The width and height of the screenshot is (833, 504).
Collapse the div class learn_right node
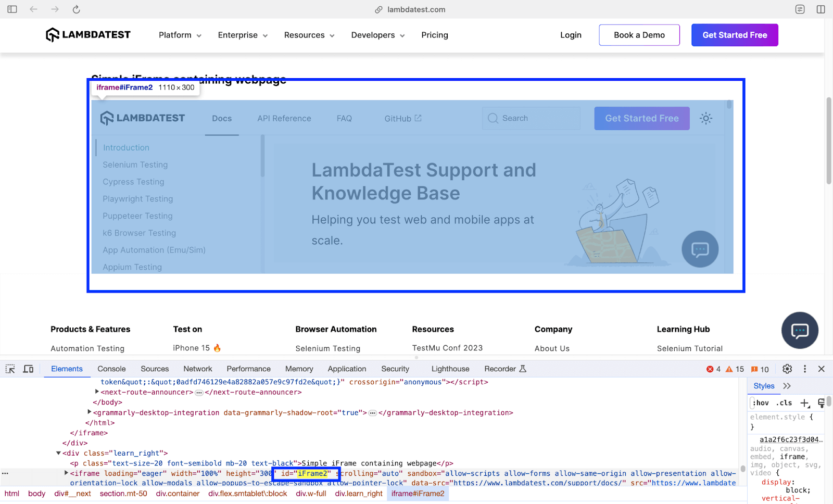58,453
